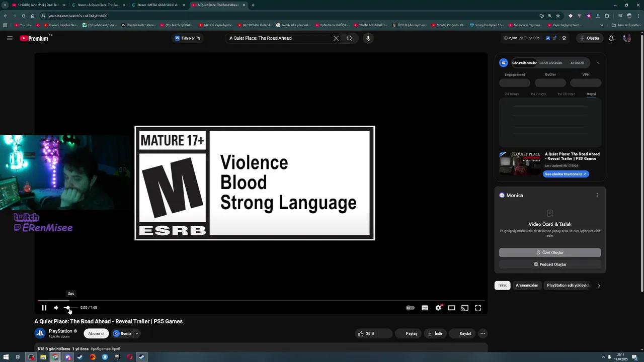
Task: Open the A Quiet Place thumbnail in vidIQ panel
Action: [520, 163]
